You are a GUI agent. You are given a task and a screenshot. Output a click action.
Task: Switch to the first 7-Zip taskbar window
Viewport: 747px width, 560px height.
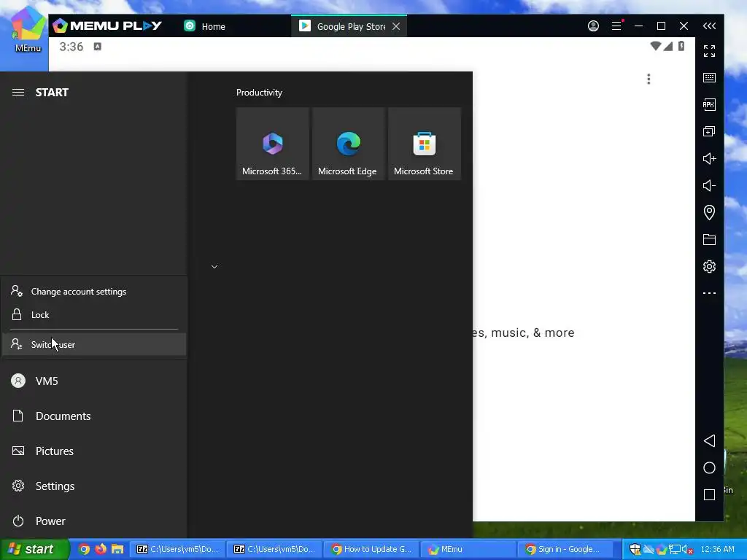point(178,549)
